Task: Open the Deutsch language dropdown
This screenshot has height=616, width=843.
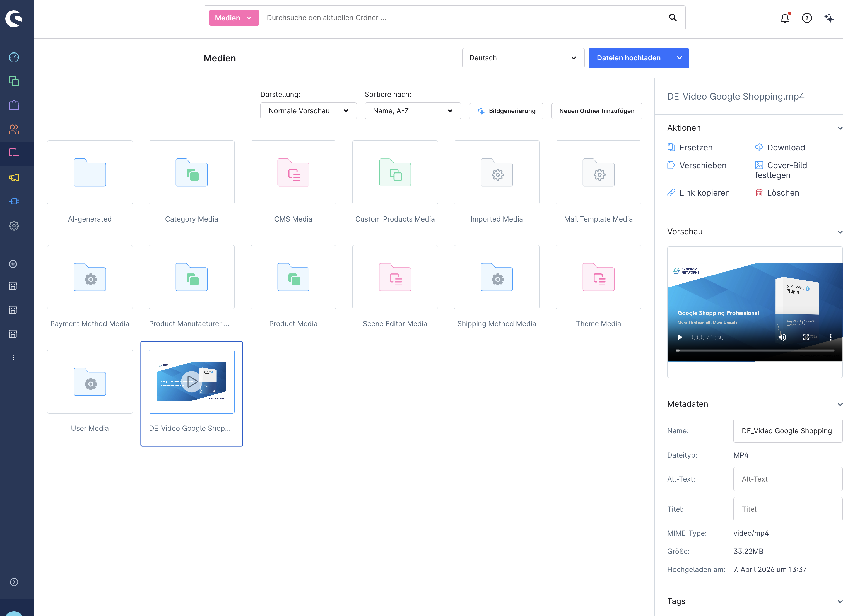Action: tap(523, 58)
